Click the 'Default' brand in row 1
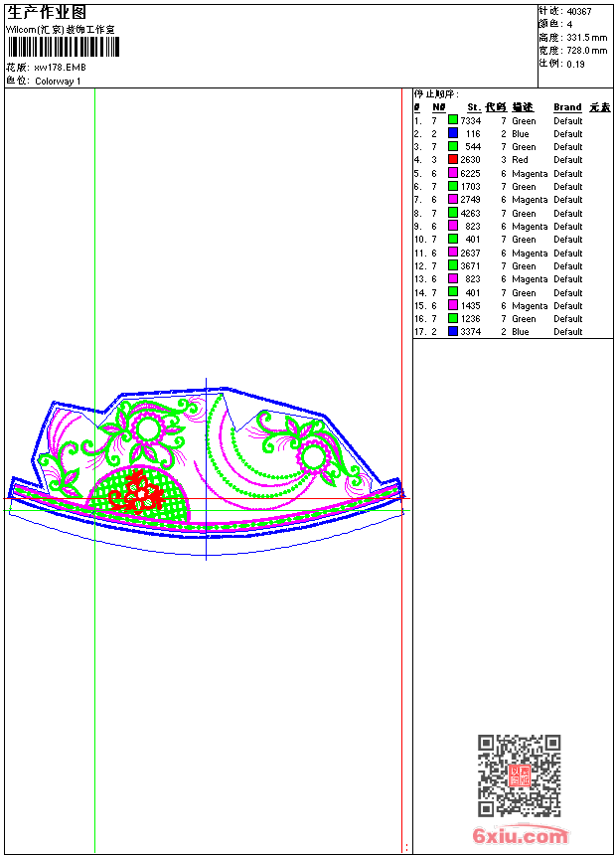Screen dimensions: 616x855 [568, 120]
